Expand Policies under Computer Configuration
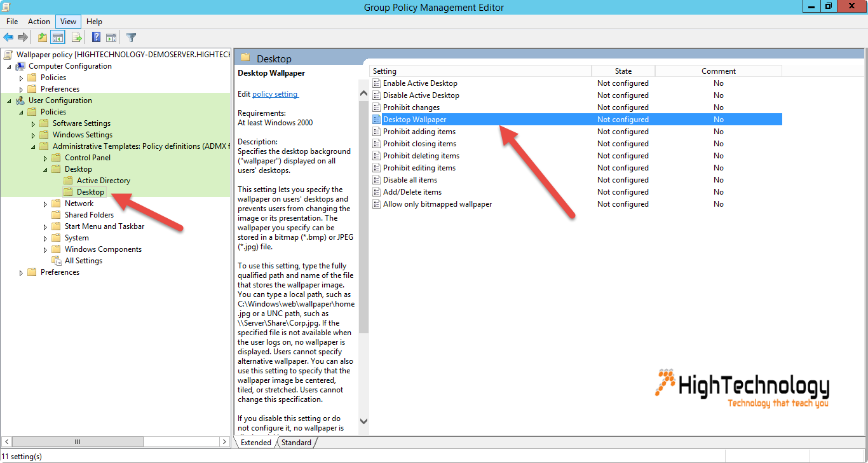The width and height of the screenshot is (868, 463). click(21, 78)
